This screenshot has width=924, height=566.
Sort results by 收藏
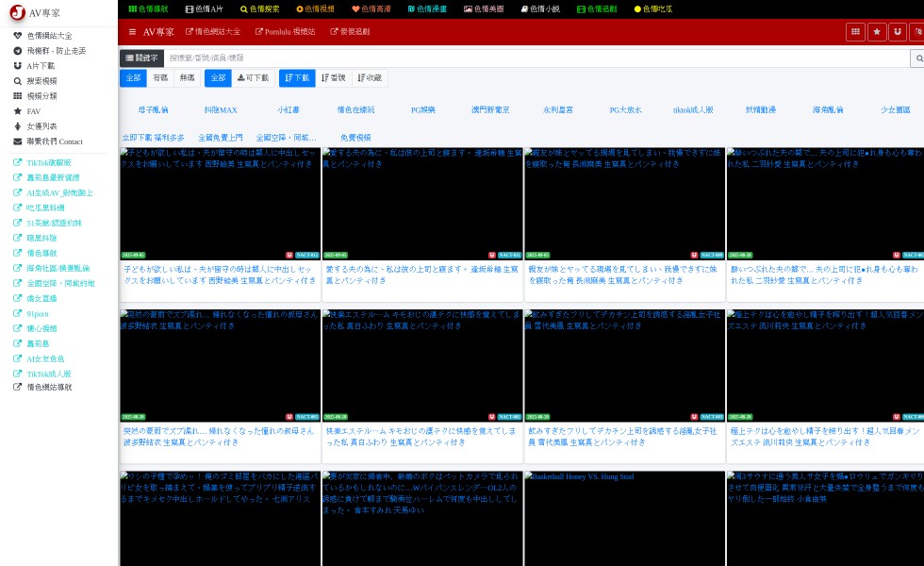[x=369, y=78]
